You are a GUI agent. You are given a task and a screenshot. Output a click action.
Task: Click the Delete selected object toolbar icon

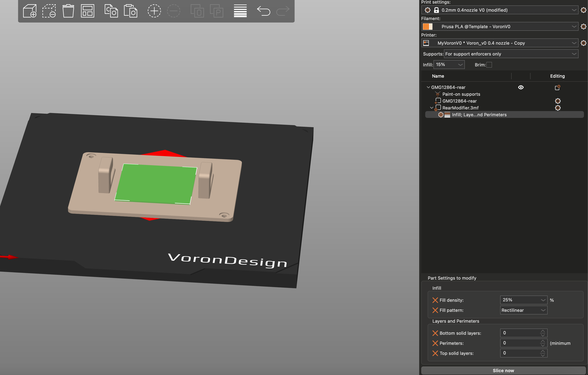coord(49,11)
